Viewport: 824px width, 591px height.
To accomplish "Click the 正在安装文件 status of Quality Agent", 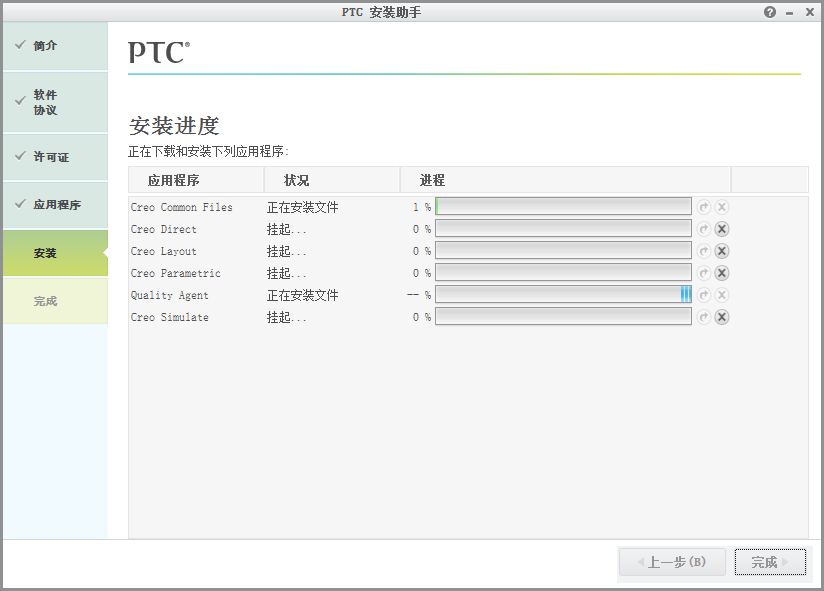I will point(303,296).
